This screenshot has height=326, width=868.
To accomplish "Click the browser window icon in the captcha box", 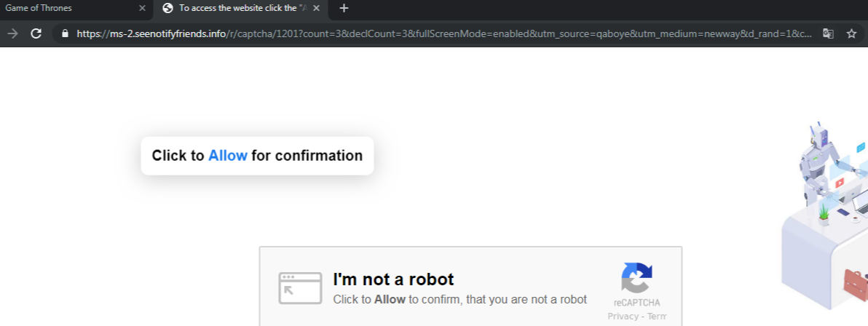I will coord(299,288).
